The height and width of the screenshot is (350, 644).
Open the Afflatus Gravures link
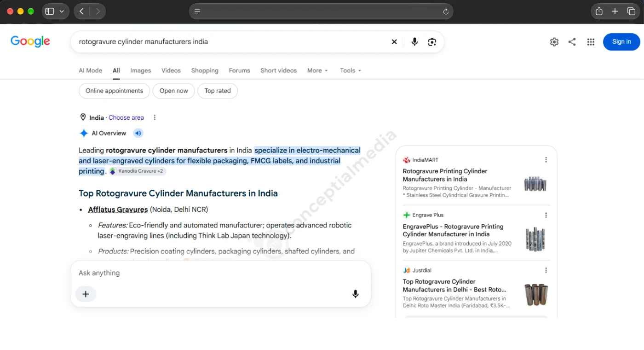pyautogui.click(x=118, y=210)
